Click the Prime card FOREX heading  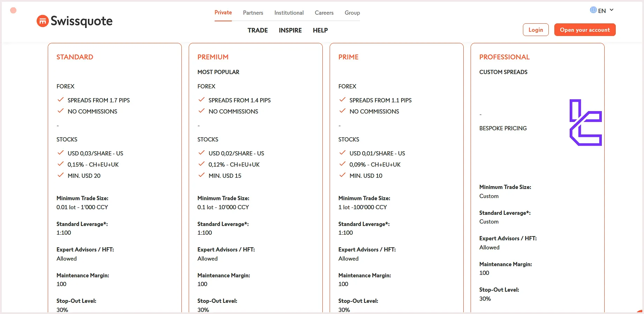pyautogui.click(x=347, y=86)
